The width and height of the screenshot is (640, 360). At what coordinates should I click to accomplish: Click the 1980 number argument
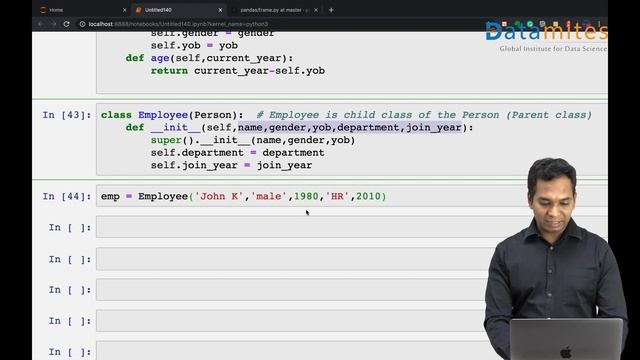pyautogui.click(x=306, y=196)
